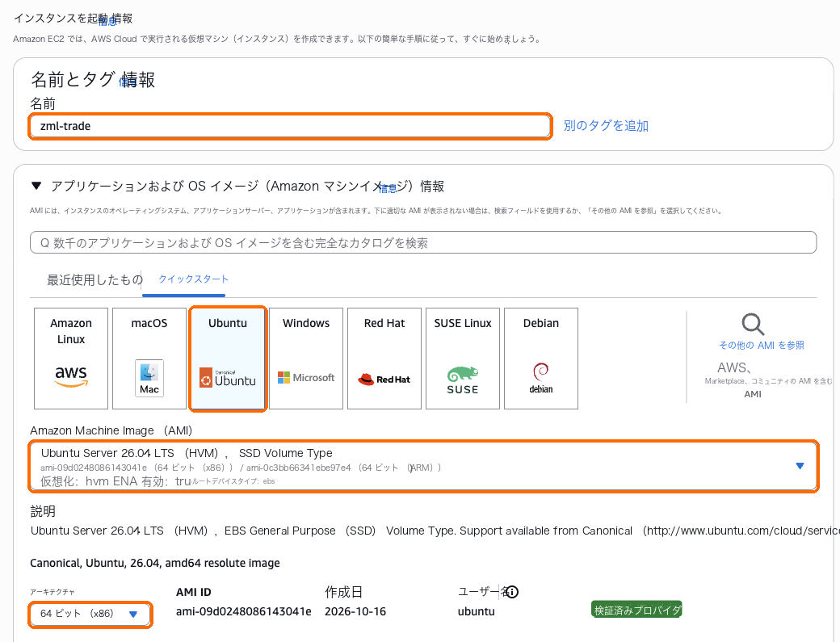
Task: Click the name field containing zml-trade
Action: [290, 126]
